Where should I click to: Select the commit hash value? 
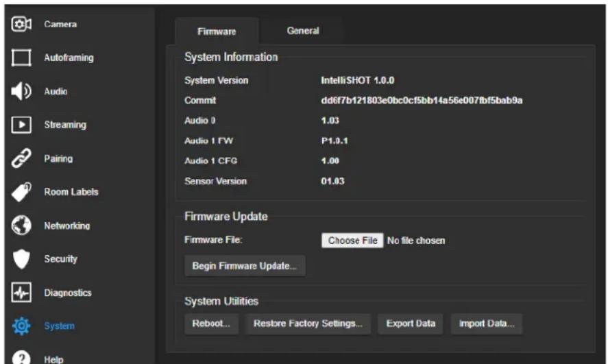coord(422,100)
